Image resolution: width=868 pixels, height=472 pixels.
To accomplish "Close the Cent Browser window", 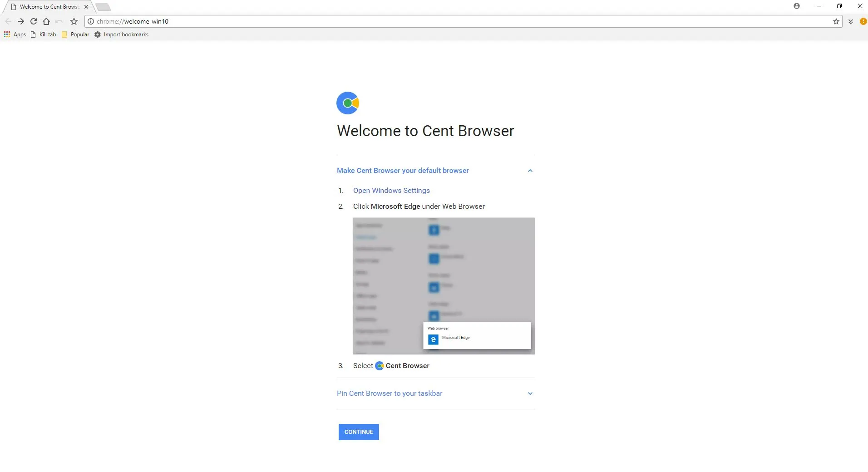I will [x=860, y=6].
